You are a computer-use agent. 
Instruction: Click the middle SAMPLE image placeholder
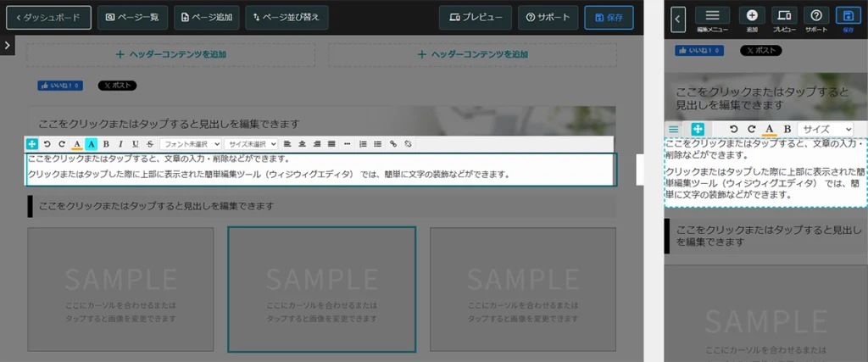(x=321, y=289)
